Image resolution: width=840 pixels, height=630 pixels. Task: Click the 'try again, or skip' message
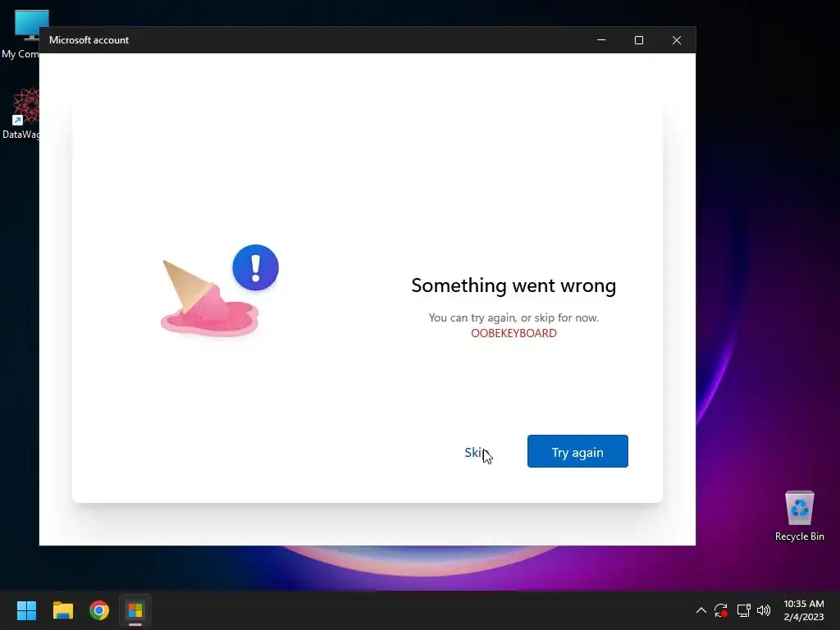click(x=514, y=317)
